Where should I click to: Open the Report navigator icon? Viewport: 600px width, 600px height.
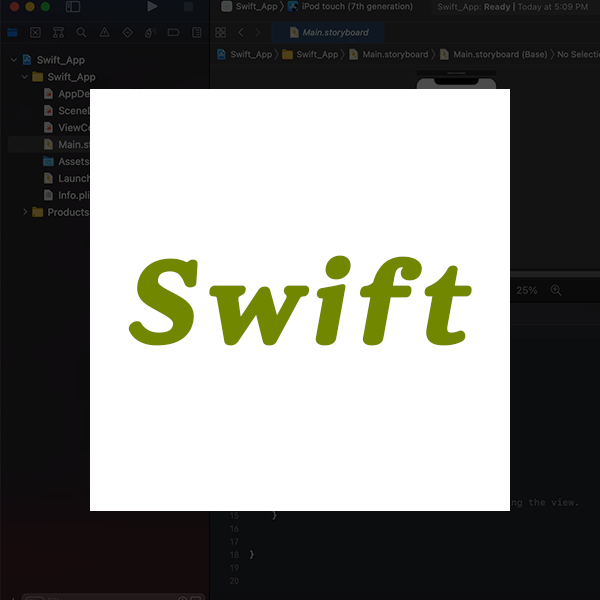click(197, 33)
